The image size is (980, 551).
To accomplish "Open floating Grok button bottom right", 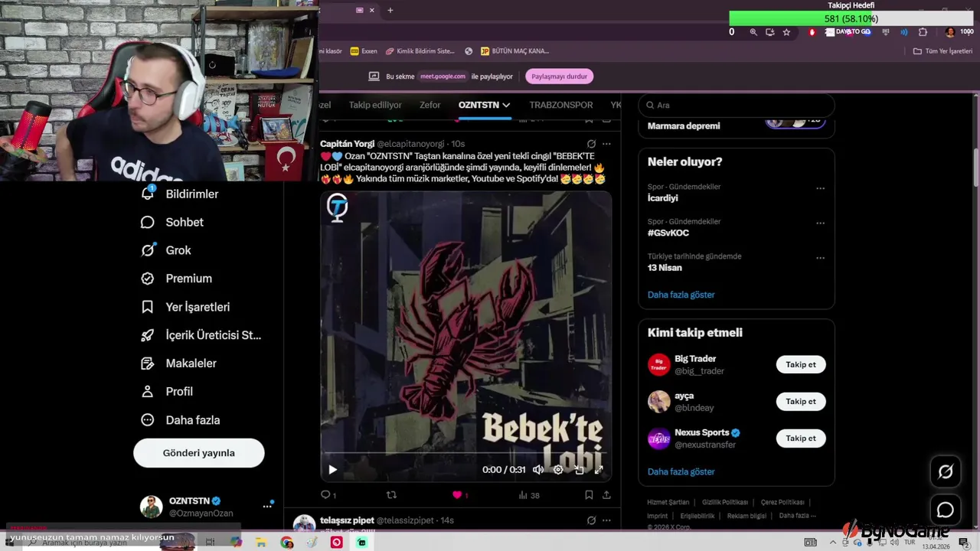I will (946, 472).
